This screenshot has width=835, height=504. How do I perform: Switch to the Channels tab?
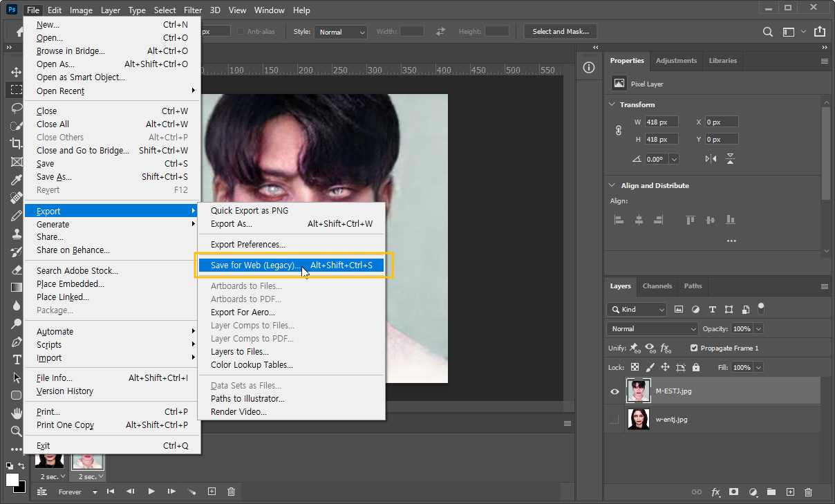[x=657, y=286]
